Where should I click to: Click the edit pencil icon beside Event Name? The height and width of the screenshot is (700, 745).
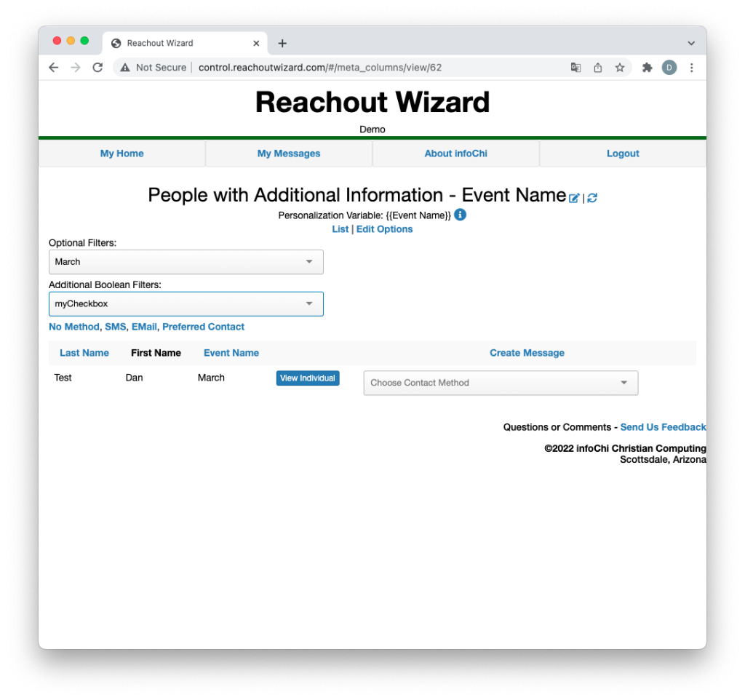tap(574, 198)
